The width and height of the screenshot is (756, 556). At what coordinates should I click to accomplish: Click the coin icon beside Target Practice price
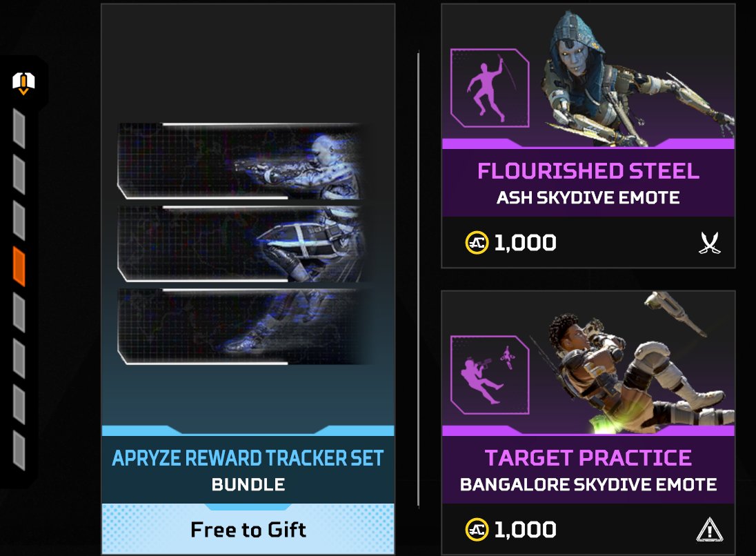pos(477,530)
